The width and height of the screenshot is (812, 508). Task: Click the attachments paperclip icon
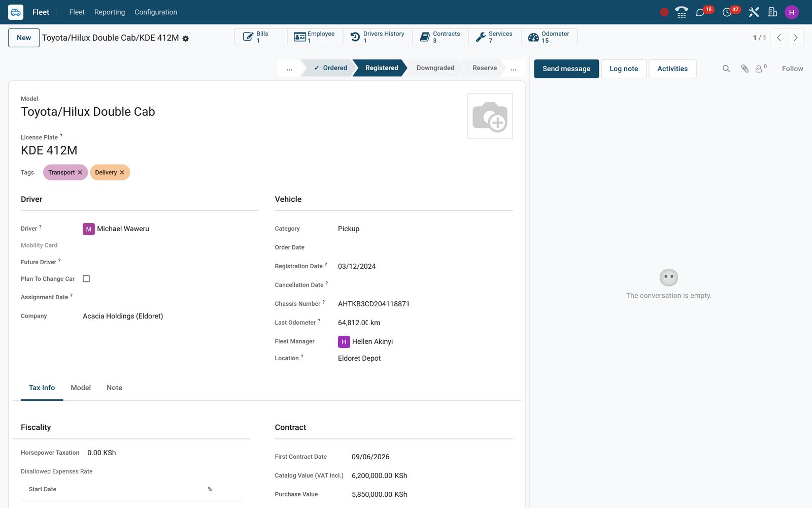pos(745,69)
